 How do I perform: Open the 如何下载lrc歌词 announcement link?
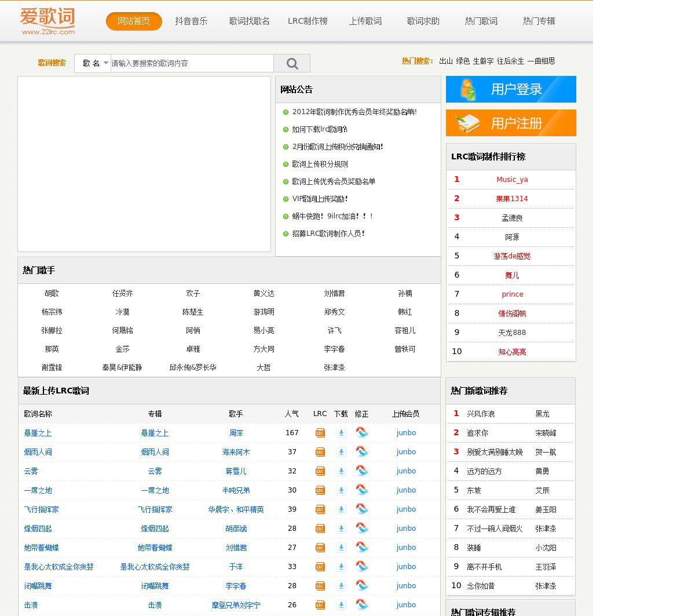(320, 129)
